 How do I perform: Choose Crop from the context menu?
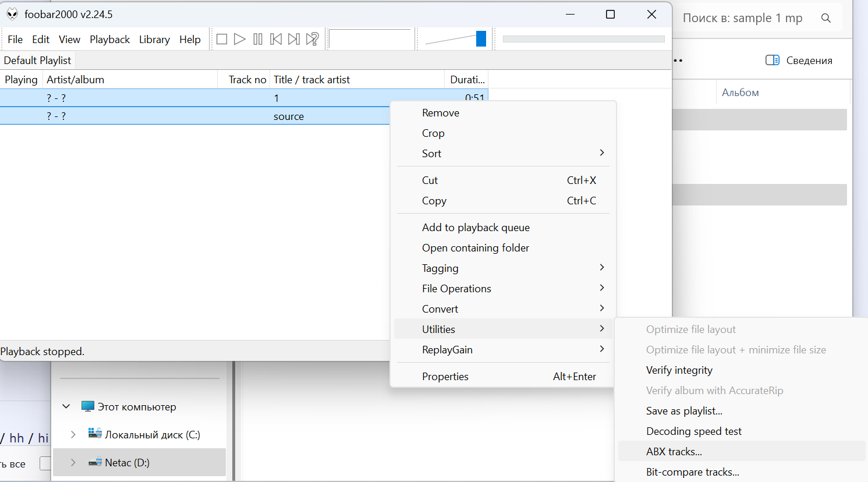[x=503, y=133]
